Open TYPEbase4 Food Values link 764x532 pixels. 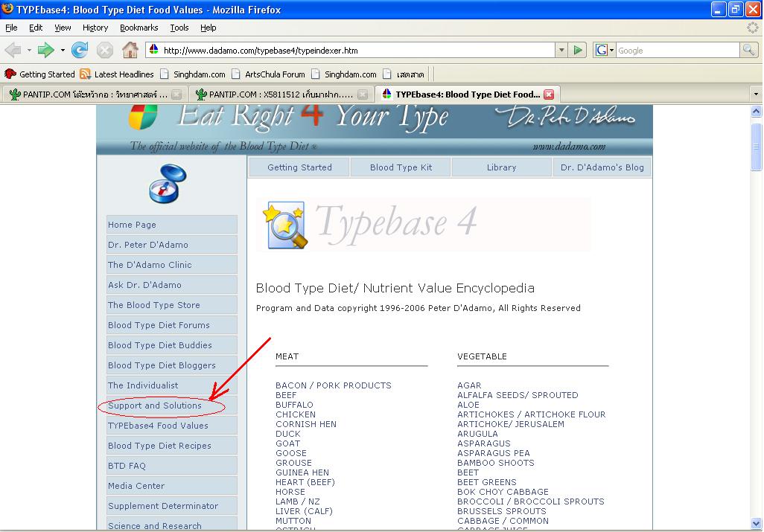tap(171, 426)
